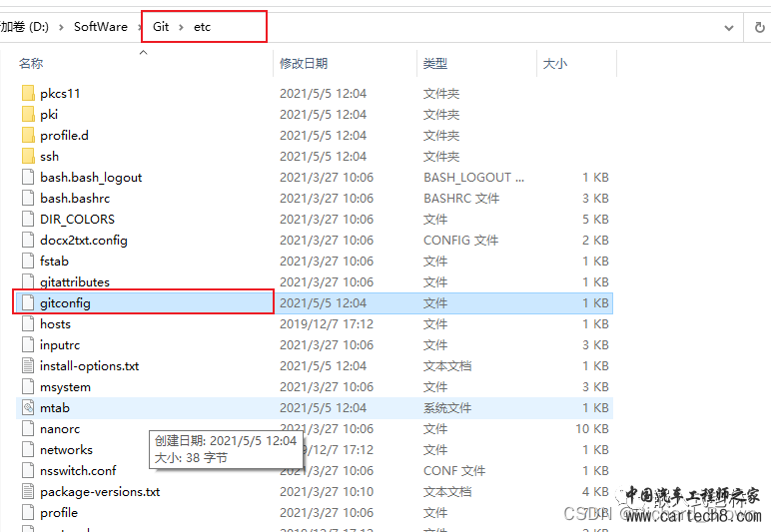Go to the SoftWare folder in breadcrumb
The width and height of the screenshot is (771, 532).
(x=100, y=27)
